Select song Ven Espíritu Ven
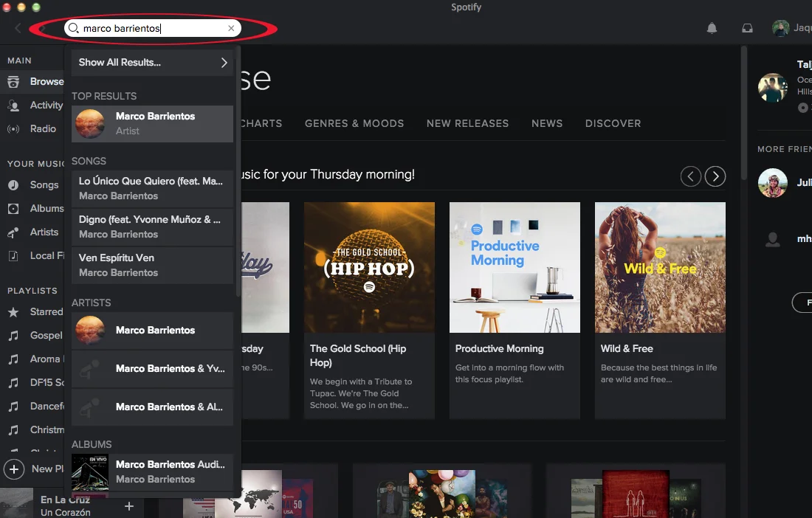The width and height of the screenshot is (812, 518). [152, 265]
